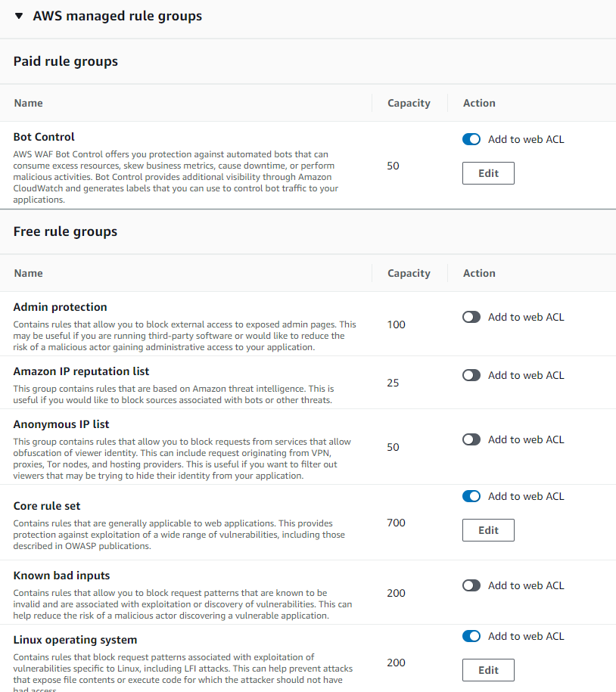Click Name column header in Paid rule groups
This screenshot has height=692, width=616.
coord(28,104)
